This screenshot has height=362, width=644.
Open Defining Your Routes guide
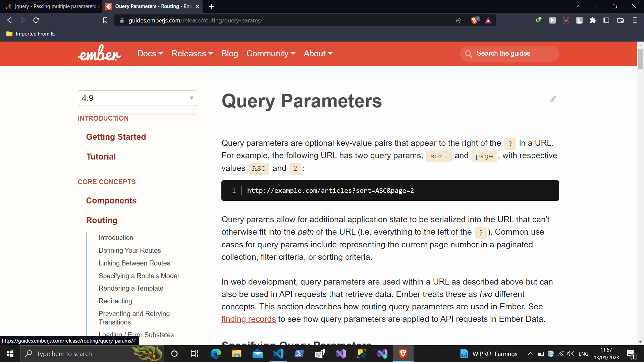(129, 250)
